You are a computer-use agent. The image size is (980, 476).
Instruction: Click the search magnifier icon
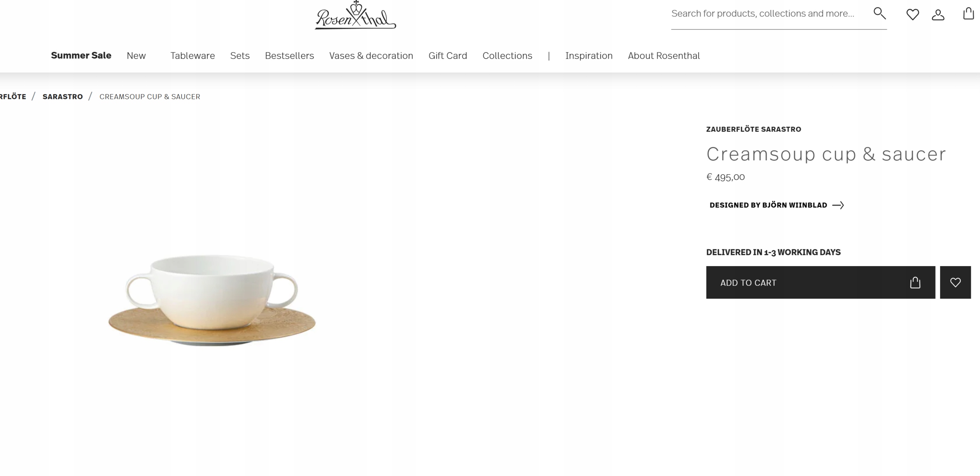point(879,13)
